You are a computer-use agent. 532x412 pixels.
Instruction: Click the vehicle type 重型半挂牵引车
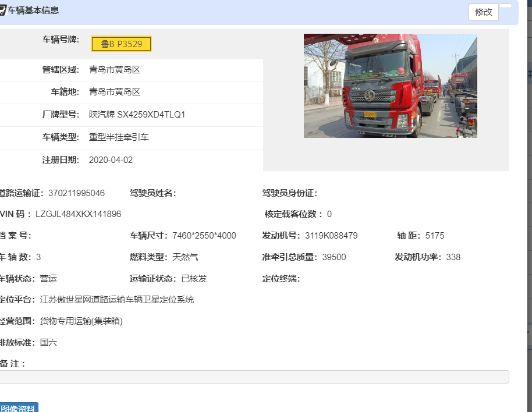coord(119,137)
